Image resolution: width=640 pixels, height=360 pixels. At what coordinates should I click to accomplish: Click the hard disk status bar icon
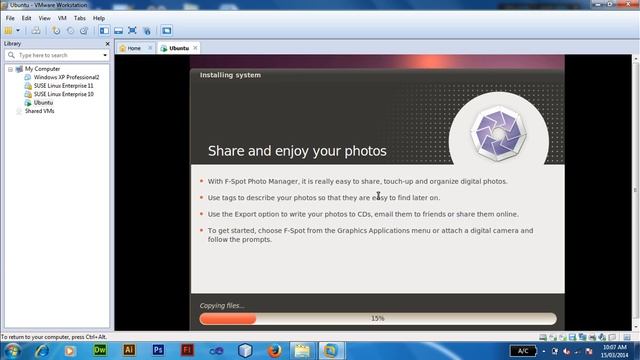click(x=543, y=337)
